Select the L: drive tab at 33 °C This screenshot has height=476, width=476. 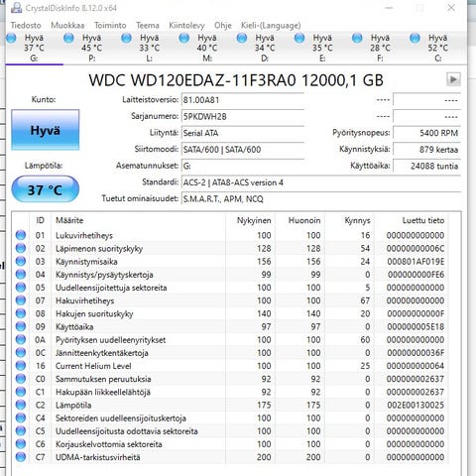click(150, 48)
